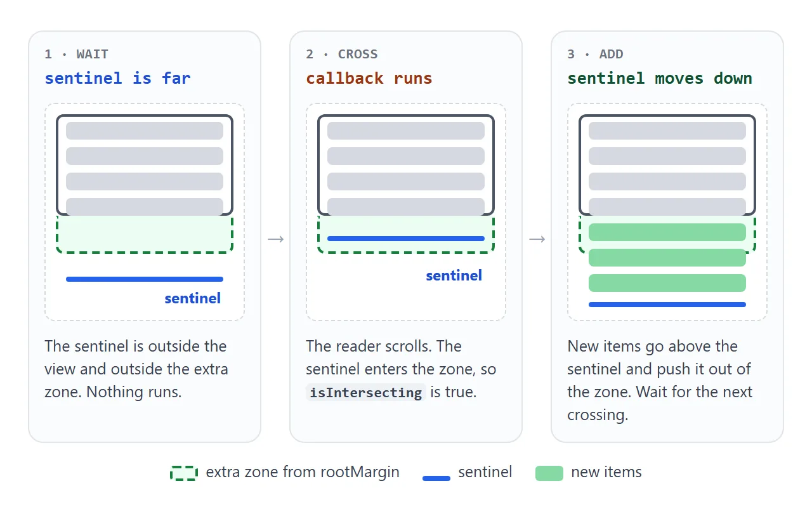The image size is (812, 514).
Task: Click the "The sentinel is outside the view" paragraph
Action: coord(136,369)
